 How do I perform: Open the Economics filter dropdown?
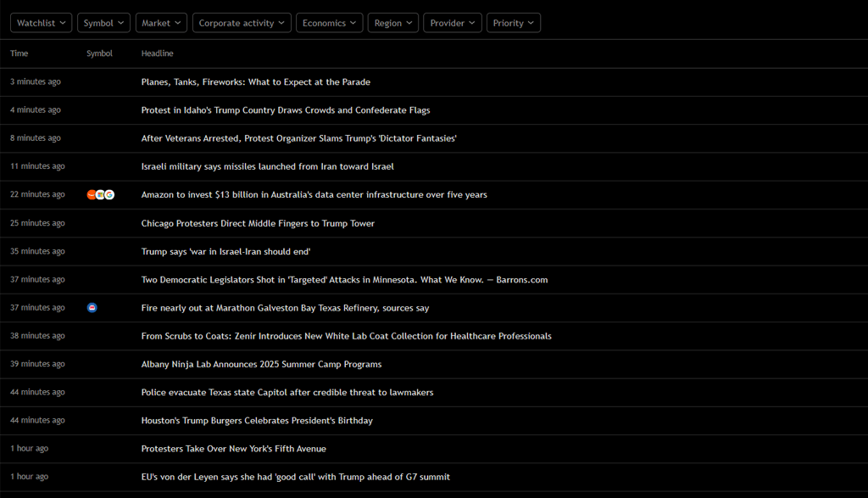(x=329, y=23)
